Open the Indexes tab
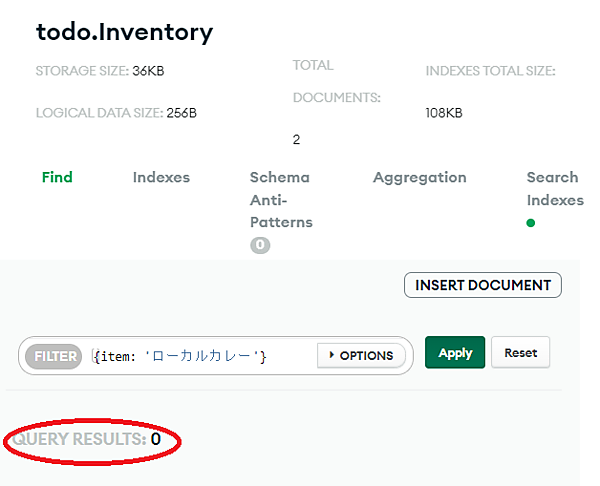 [161, 177]
